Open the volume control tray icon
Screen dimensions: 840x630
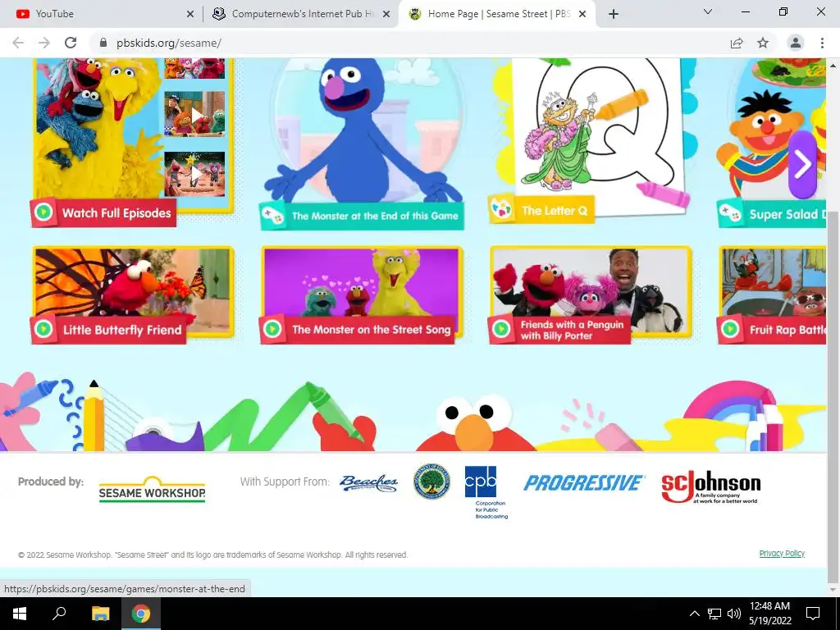(734, 614)
